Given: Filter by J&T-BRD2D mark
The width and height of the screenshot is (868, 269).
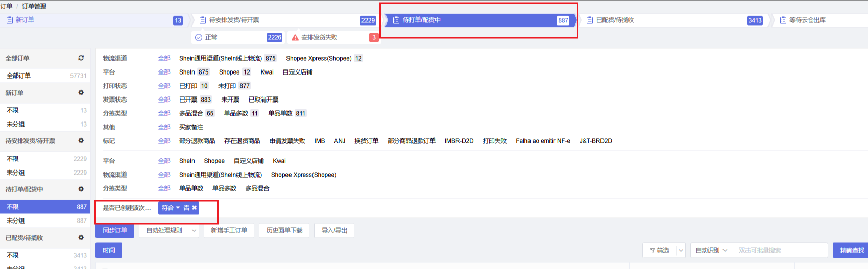Looking at the screenshot, I should click(595, 141).
